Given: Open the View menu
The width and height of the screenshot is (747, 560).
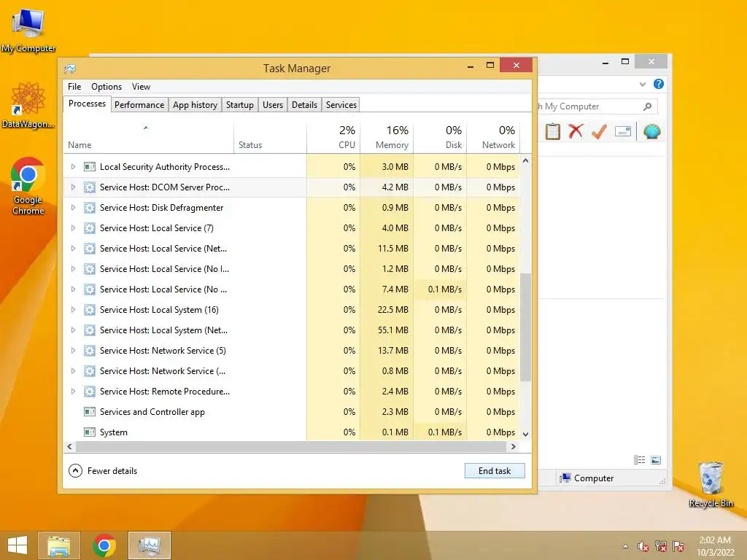Looking at the screenshot, I should pos(141,87).
